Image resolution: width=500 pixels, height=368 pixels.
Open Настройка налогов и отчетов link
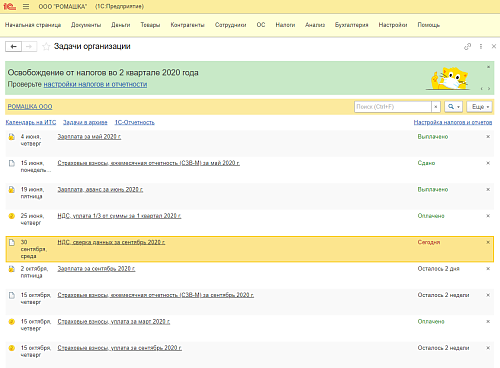(x=453, y=122)
